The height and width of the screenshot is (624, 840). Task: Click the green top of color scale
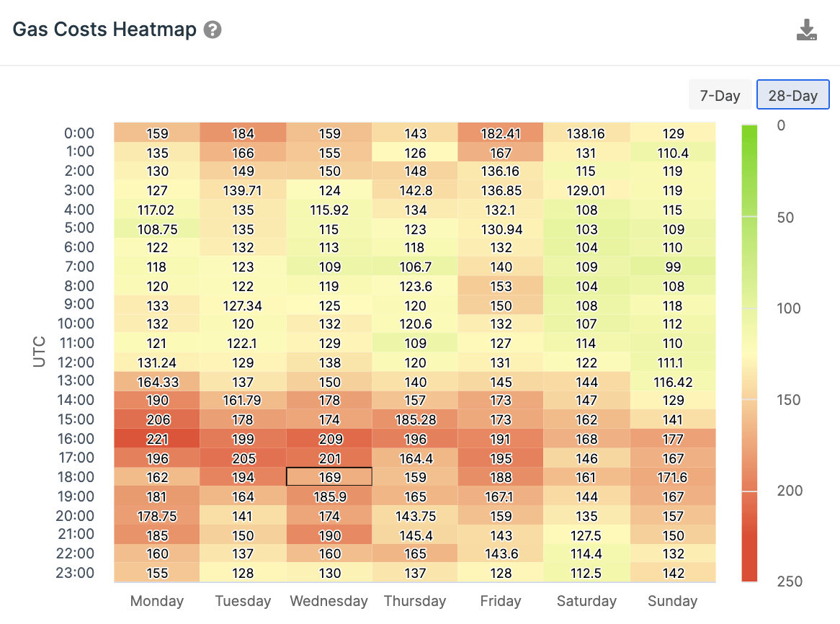pyautogui.click(x=749, y=134)
